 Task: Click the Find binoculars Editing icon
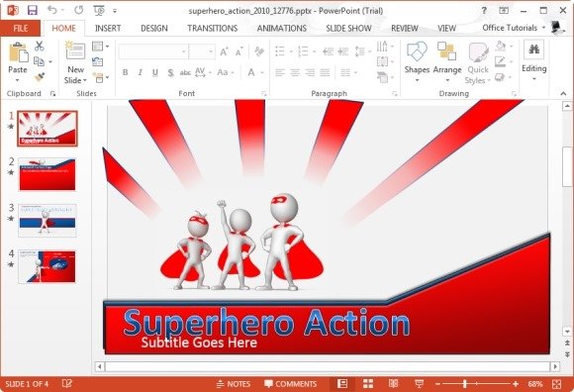pos(533,49)
